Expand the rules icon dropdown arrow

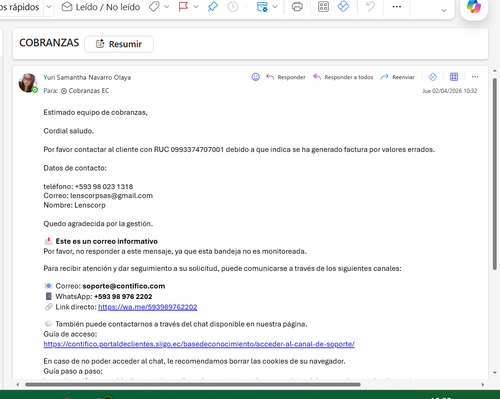275,7
